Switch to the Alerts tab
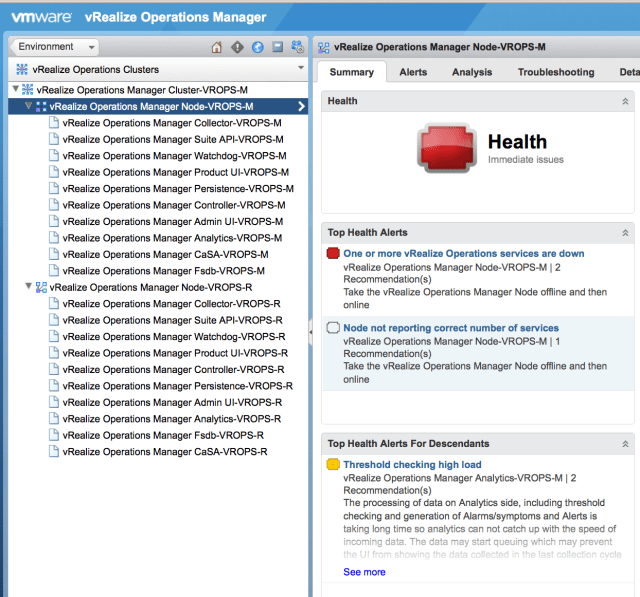Image resolution: width=640 pixels, height=597 pixels. pos(413,72)
